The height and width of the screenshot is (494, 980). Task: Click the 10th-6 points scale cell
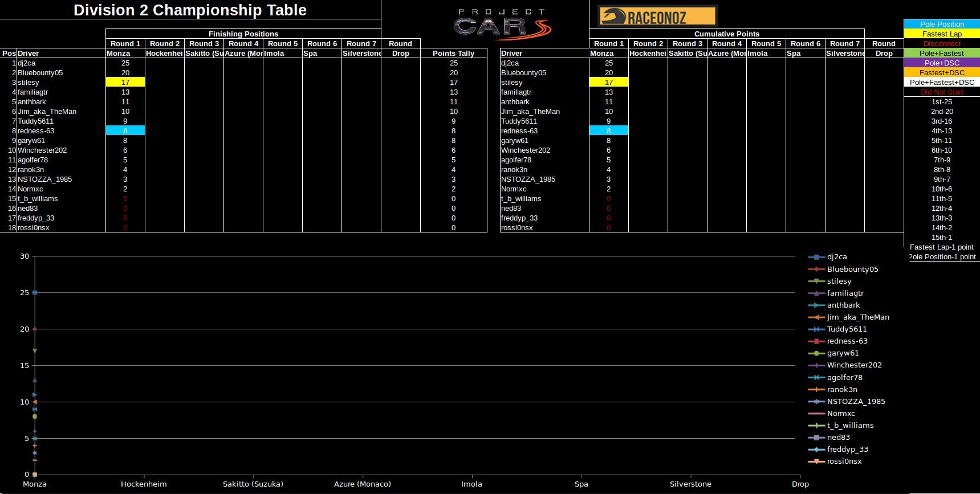(x=942, y=189)
